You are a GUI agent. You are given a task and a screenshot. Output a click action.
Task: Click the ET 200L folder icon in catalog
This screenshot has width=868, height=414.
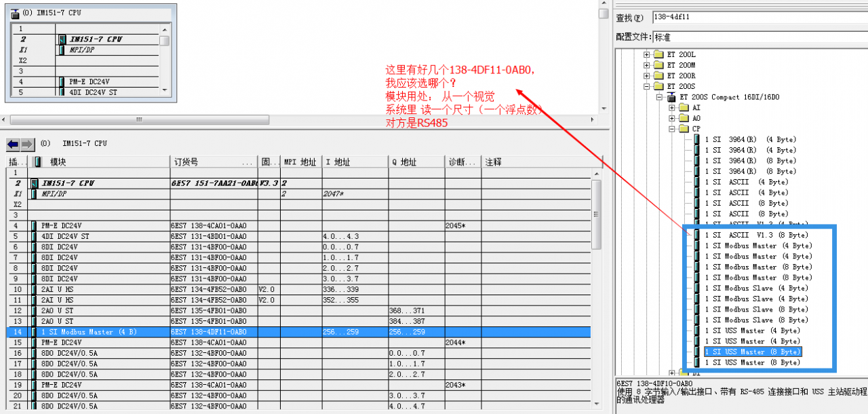659,54
